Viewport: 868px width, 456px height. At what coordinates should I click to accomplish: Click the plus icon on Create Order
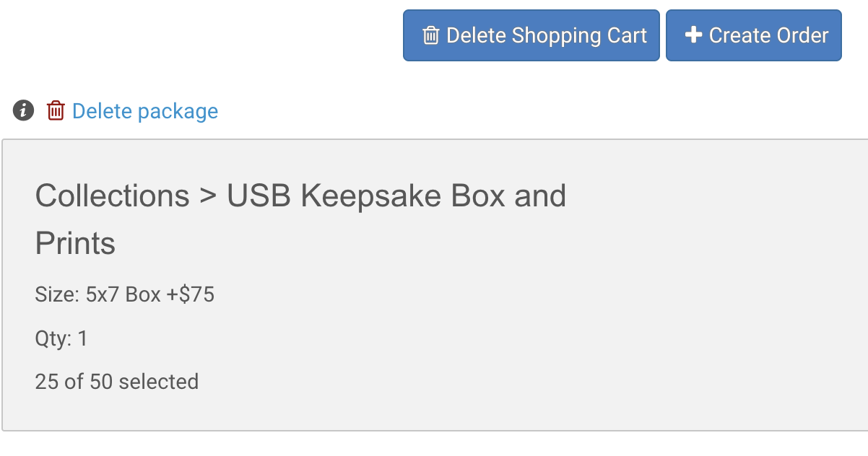click(x=693, y=35)
